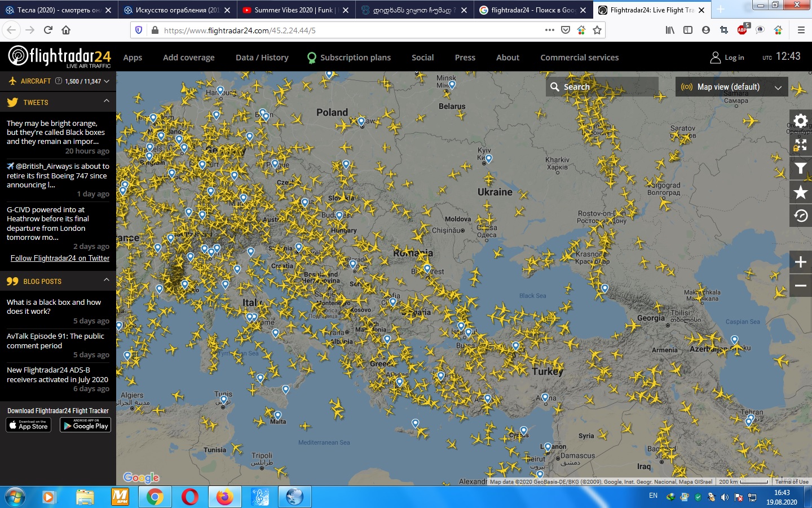Open the flight filter funnel

point(800,168)
